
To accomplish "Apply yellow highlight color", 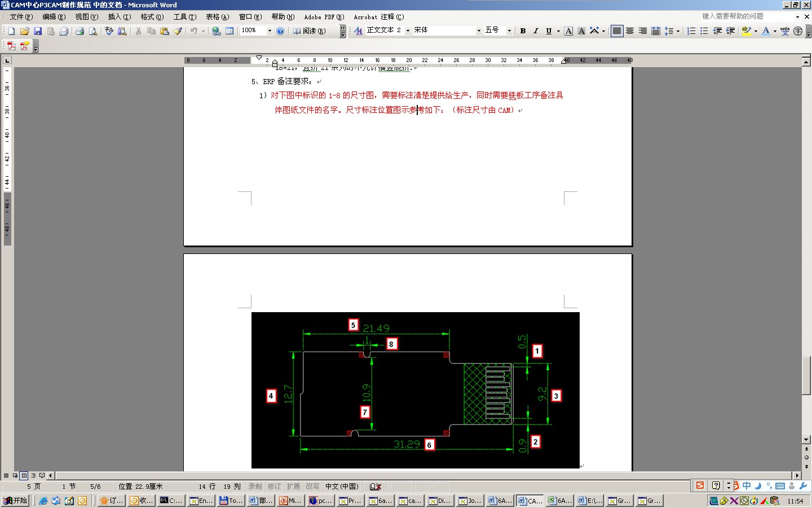I will 747,31.
